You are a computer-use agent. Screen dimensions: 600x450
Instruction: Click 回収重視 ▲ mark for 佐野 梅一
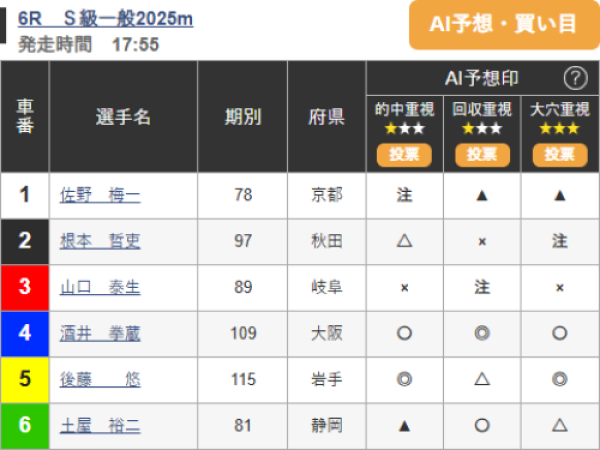482,196
